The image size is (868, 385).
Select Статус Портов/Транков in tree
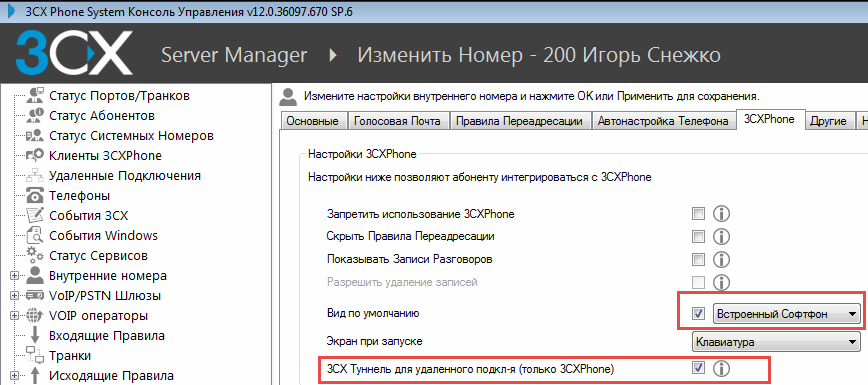point(120,96)
